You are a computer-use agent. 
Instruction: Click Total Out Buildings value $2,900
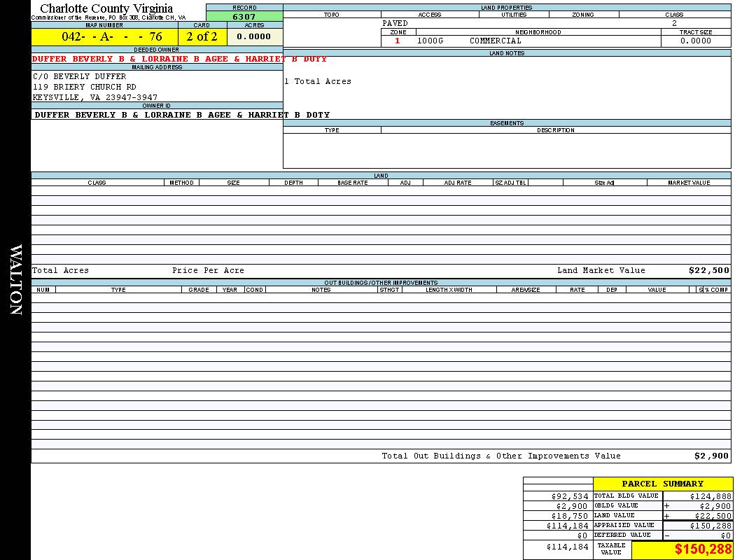[711, 456]
